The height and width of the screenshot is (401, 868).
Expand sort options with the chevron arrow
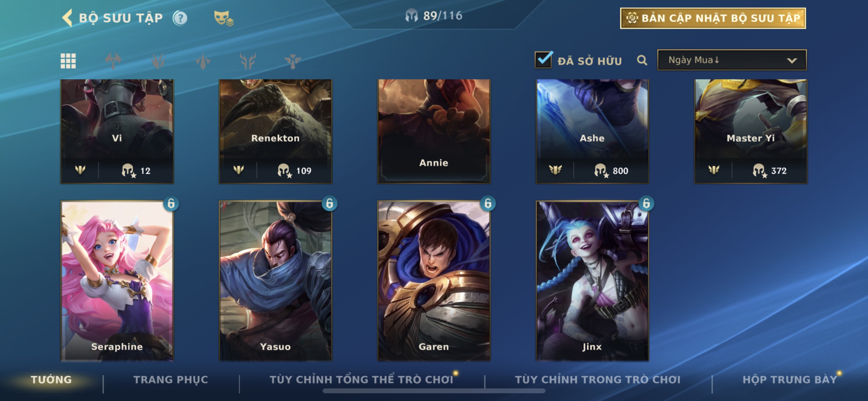pyautogui.click(x=792, y=61)
